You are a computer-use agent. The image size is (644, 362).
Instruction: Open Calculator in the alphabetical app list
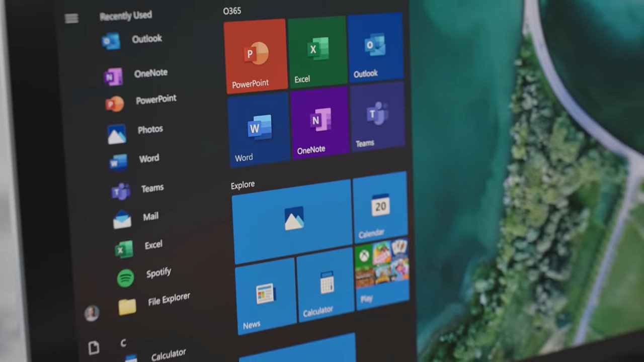[155, 355]
